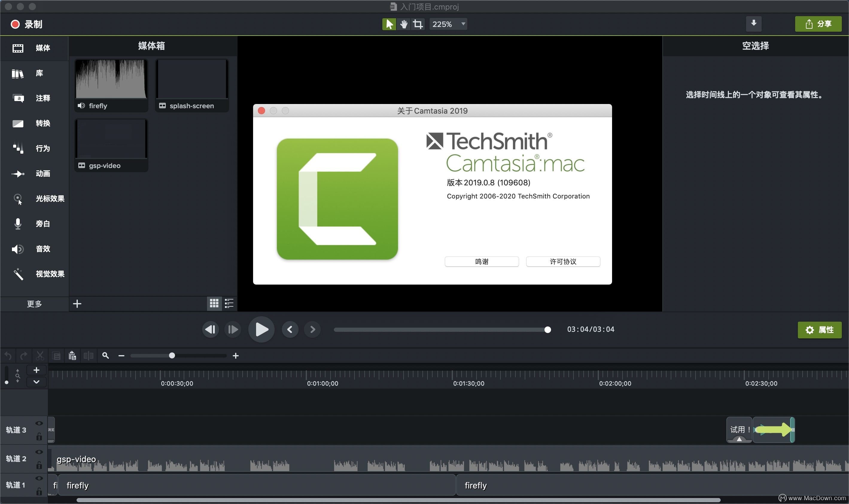The width and height of the screenshot is (849, 504).
Task: Click the redo icon
Action: pyautogui.click(x=24, y=356)
